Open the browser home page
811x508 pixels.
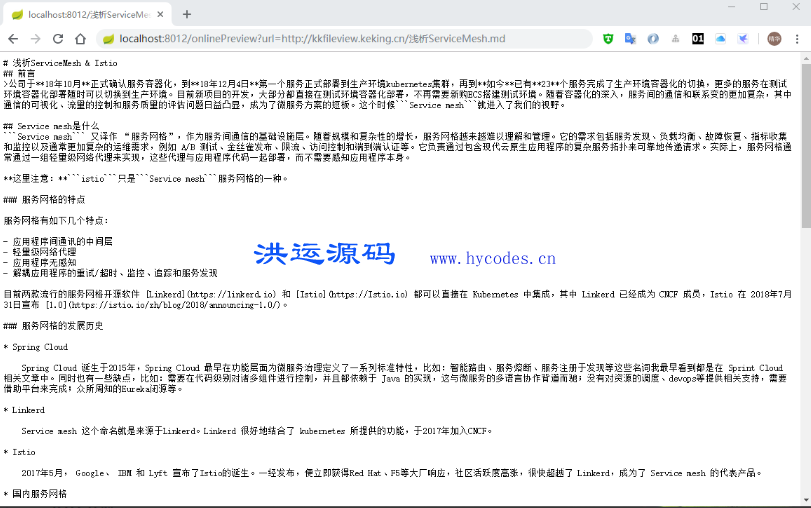point(80,39)
